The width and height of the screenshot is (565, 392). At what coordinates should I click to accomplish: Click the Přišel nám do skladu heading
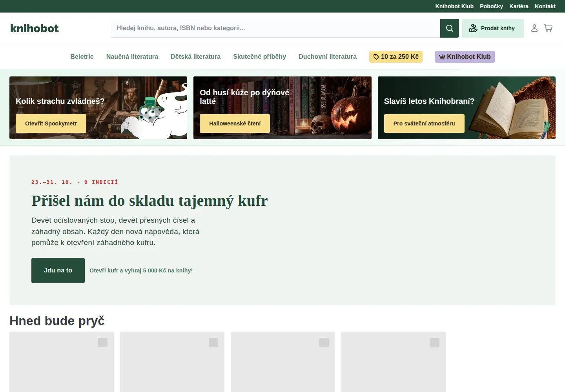point(149,201)
